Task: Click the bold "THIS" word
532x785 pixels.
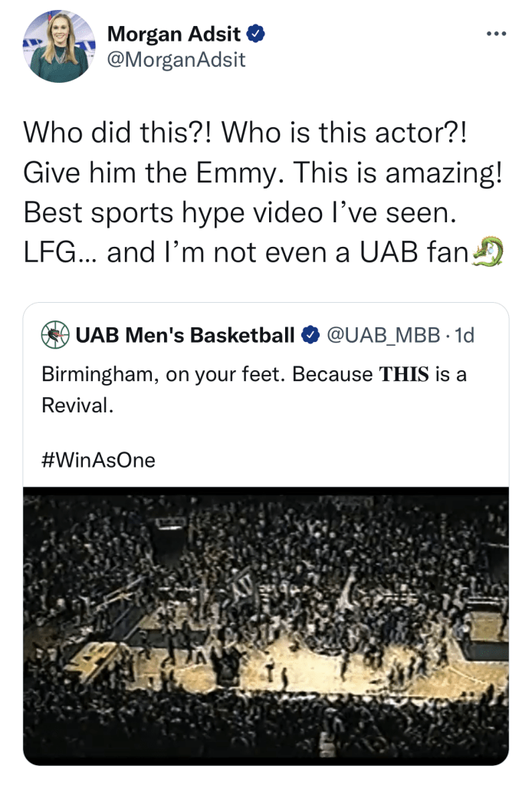Action: (x=404, y=376)
